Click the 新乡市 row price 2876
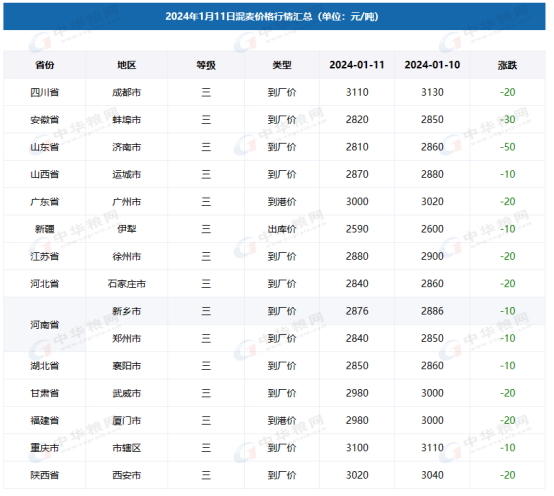Image resolution: width=554 pixels, height=496 pixels. click(x=357, y=311)
